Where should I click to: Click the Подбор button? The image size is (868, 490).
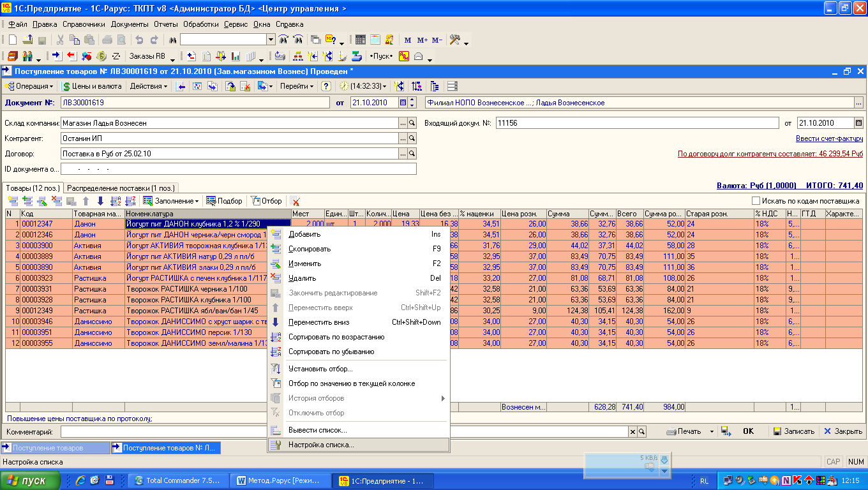click(x=225, y=201)
